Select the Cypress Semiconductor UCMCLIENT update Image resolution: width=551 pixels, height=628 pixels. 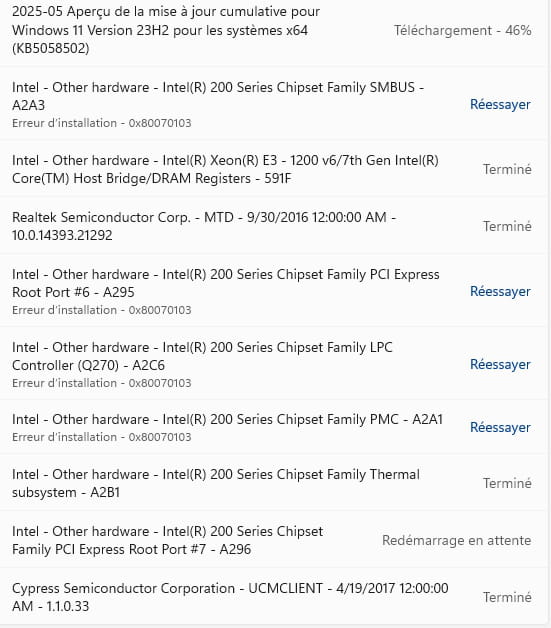click(x=274, y=596)
